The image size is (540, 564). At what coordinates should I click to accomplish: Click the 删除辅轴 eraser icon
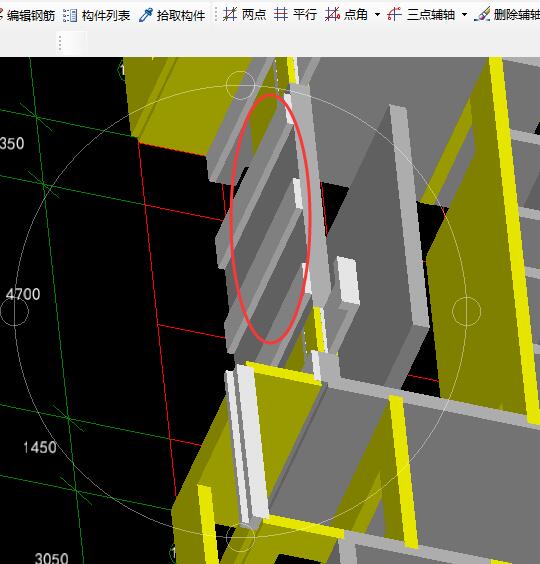pos(483,14)
